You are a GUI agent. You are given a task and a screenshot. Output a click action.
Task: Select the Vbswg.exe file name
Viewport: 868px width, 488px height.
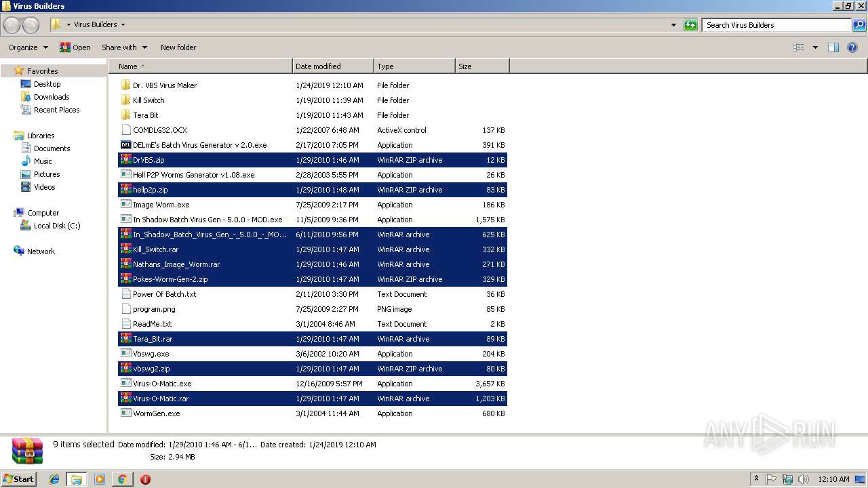(x=151, y=354)
